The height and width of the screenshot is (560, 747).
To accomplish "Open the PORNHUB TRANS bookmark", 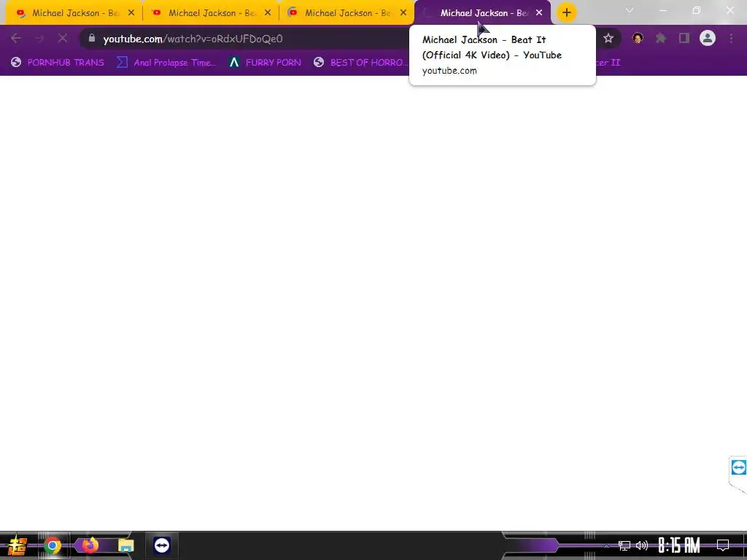I will pos(58,63).
